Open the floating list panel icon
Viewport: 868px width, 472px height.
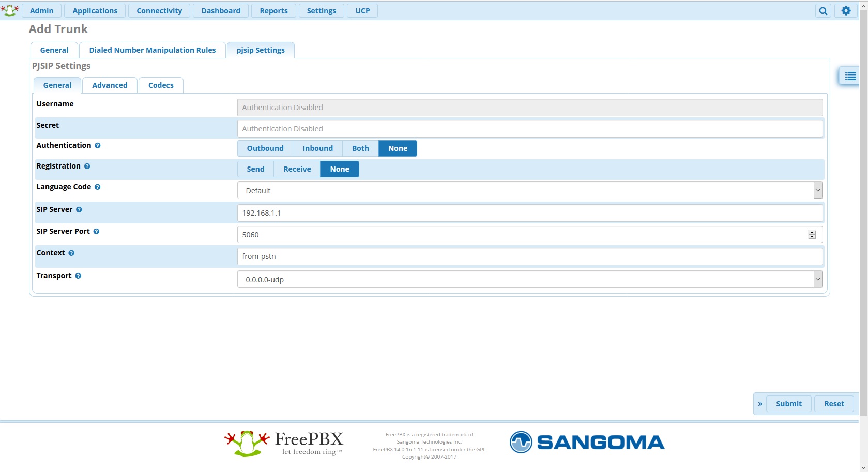point(850,77)
